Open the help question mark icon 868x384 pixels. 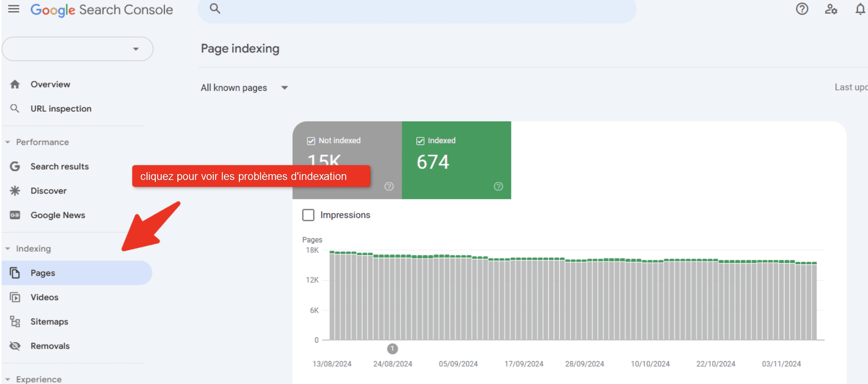[x=802, y=9]
